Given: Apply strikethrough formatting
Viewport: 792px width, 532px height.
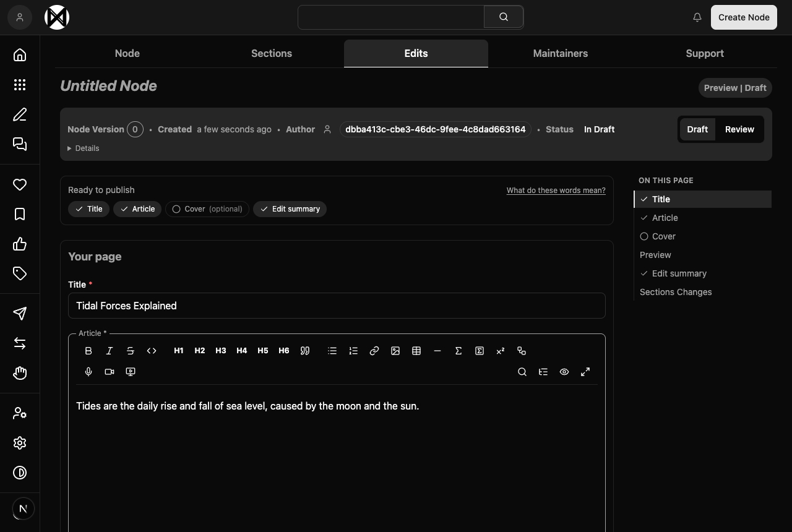Looking at the screenshot, I should coord(131,351).
